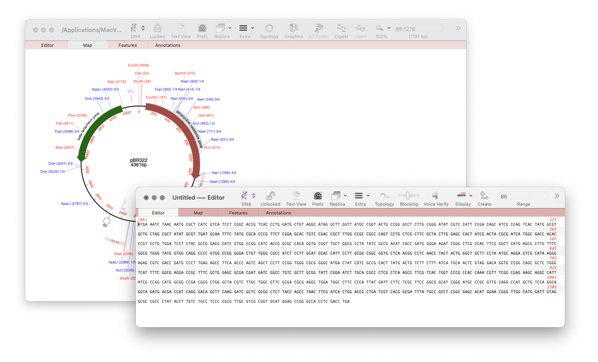The height and width of the screenshot is (362, 598).
Task: Click the Graphics icon in map toolbar
Action: point(293,28)
